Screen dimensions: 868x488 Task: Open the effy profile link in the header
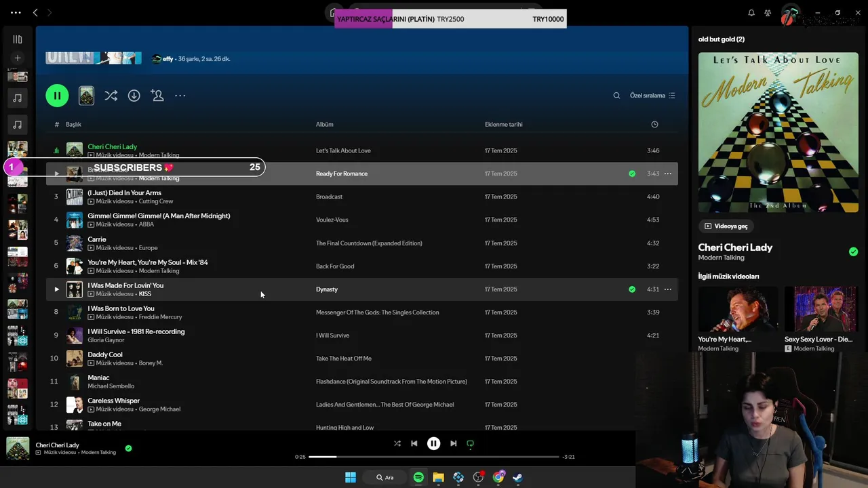pyautogui.click(x=167, y=59)
